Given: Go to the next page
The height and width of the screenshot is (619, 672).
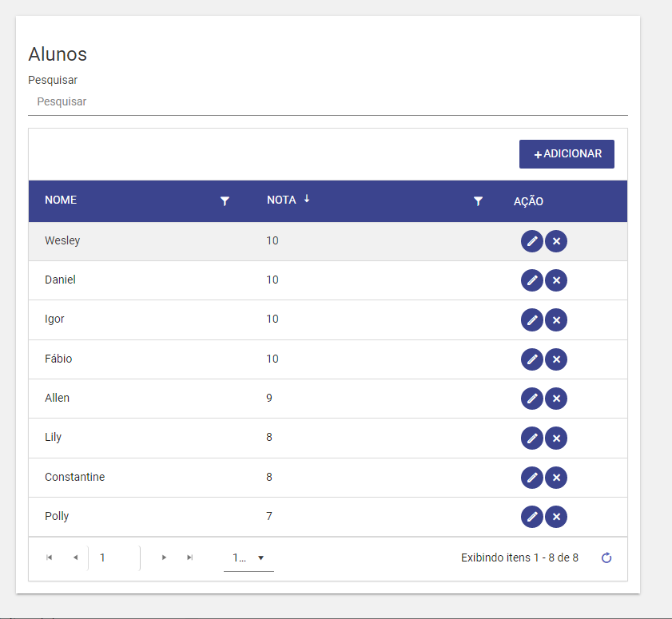Looking at the screenshot, I should [x=164, y=557].
